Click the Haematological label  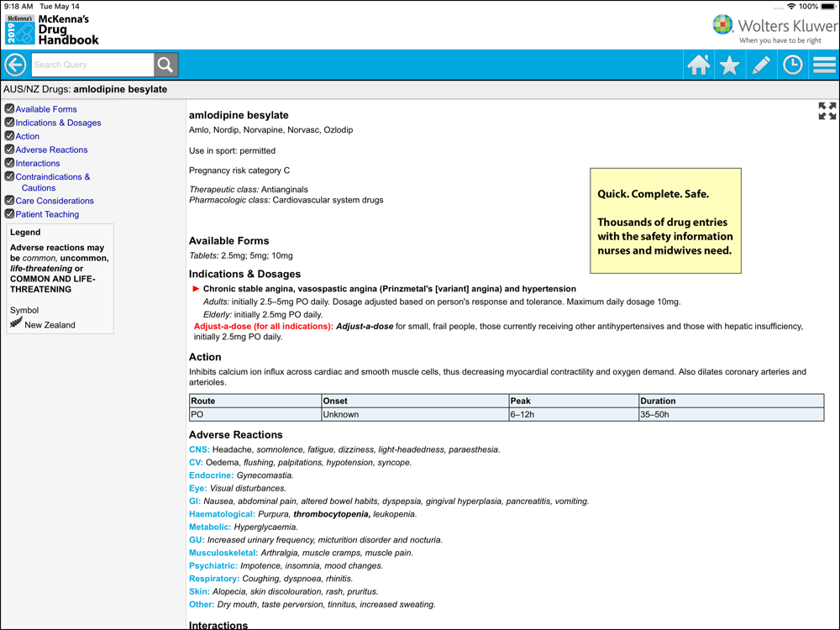[x=223, y=514]
